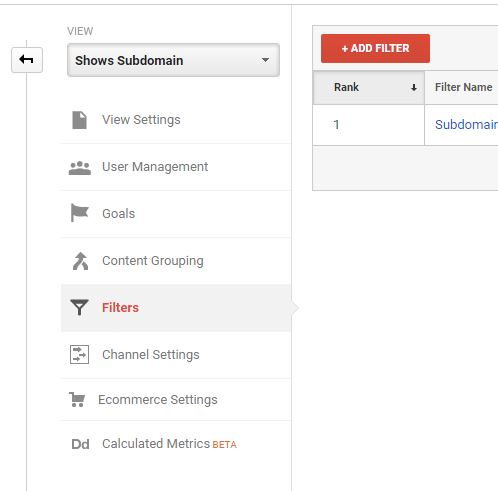Click the Channel Settings arrows icon
Image resolution: width=498 pixels, height=491 pixels.
[79, 354]
